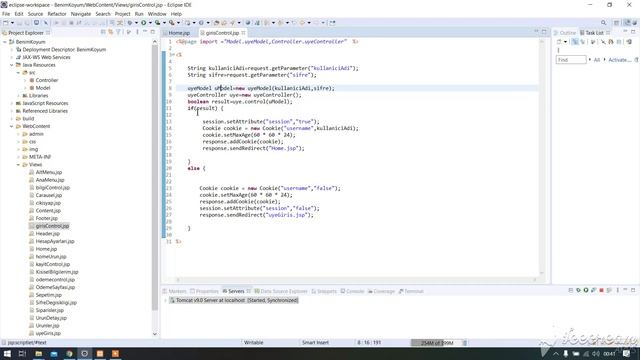Open File Explorer from Windows taskbar
Screen dimensions: 640x360
(x=38, y=353)
